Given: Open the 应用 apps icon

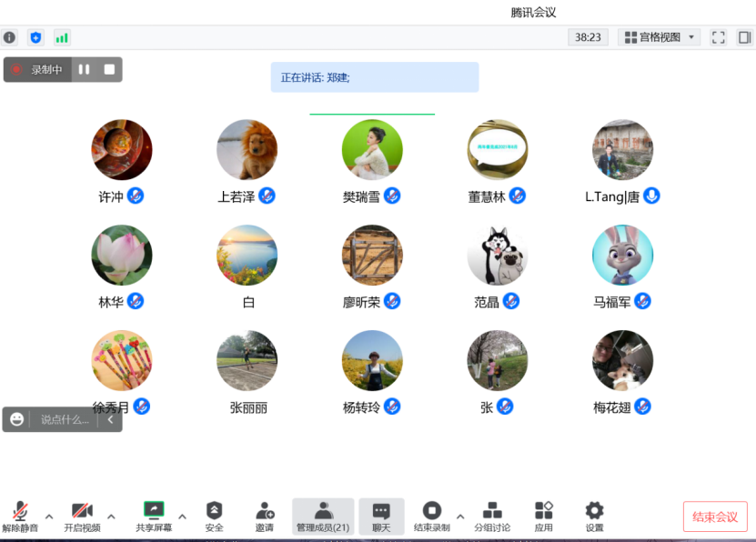Looking at the screenshot, I should pyautogui.click(x=543, y=517).
